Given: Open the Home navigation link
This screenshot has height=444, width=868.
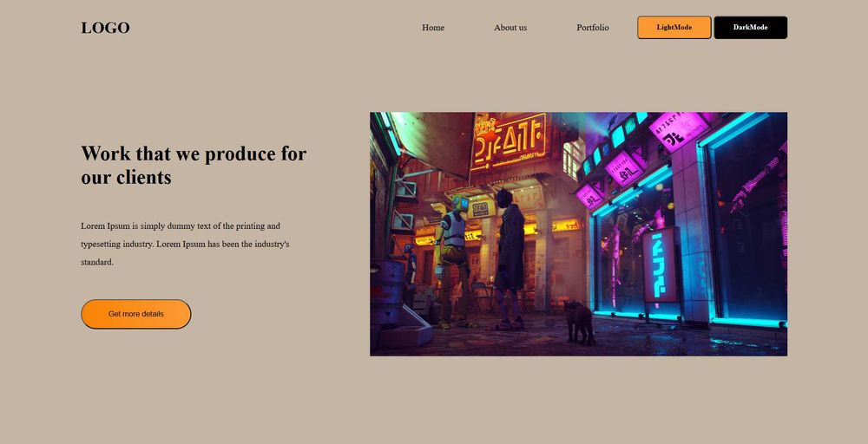Looking at the screenshot, I should 433,28.
